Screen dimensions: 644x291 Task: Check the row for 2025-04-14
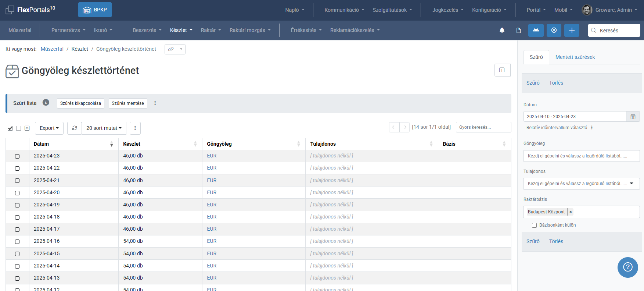[x=17, y=266]
